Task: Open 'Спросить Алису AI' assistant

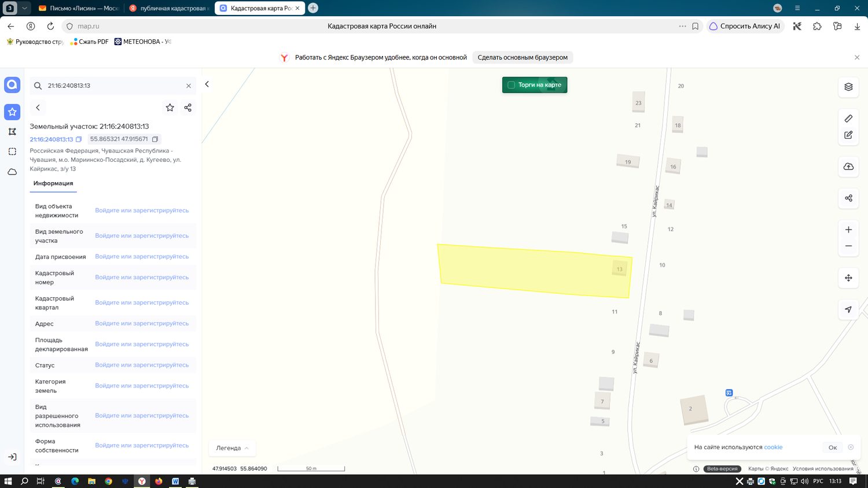Action: [x=745, y=26]
